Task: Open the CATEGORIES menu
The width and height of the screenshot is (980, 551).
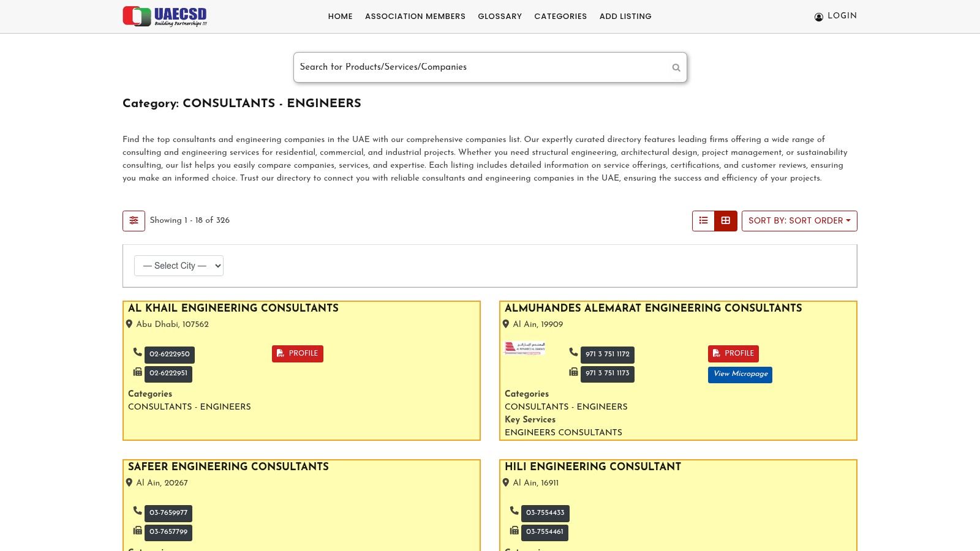Action: 560,17
